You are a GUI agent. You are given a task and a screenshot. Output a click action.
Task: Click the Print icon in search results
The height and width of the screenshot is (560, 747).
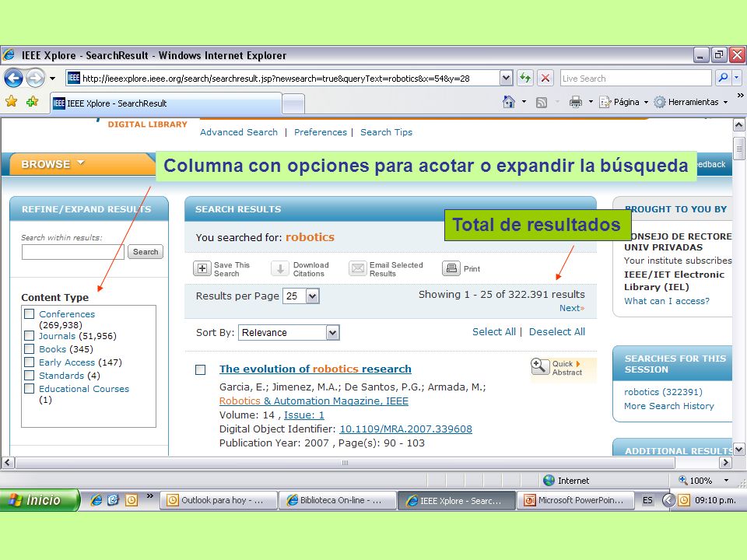point(451,268)
